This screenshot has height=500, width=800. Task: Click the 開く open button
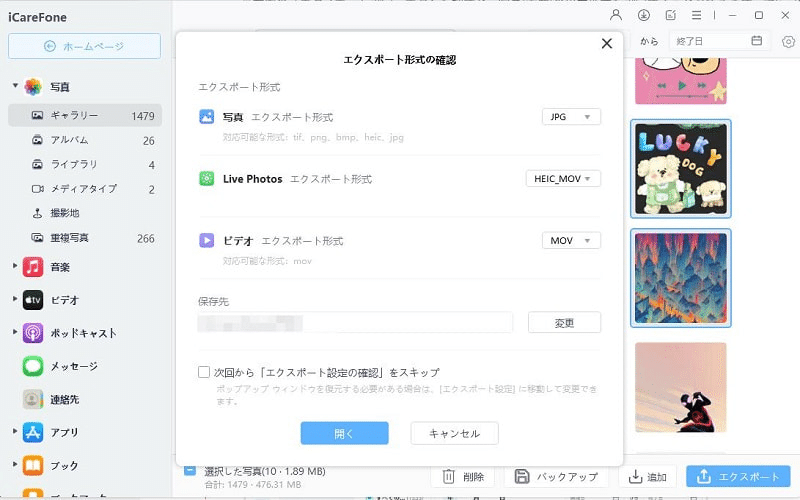[344, 433]
